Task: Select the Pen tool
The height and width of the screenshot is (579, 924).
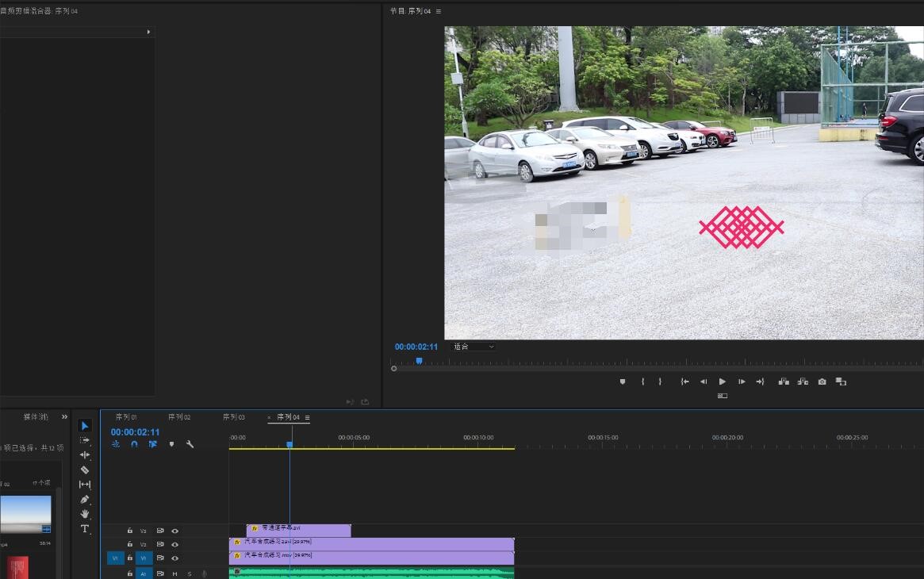Action: 85,500
